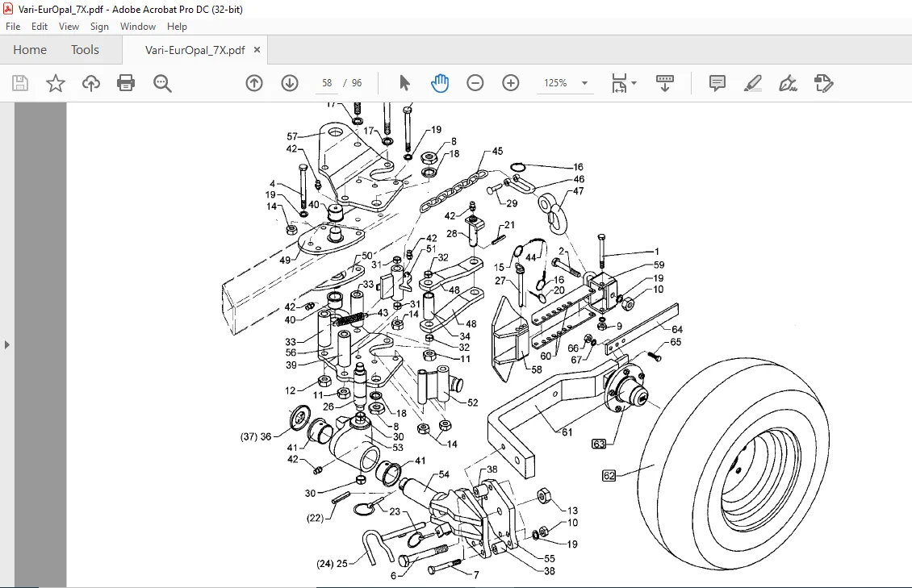Expand the zoom level dropdown
The width and height of the screenshot is (912, 588).
click(x=584, y=83)
